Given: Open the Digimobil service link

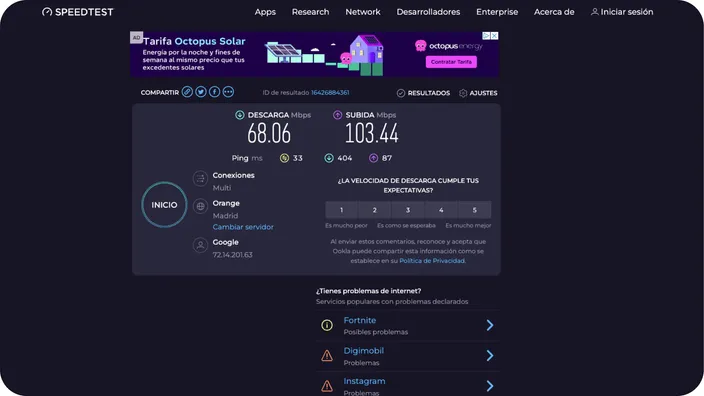Looking at the screenshot, I should pos(364,351).
